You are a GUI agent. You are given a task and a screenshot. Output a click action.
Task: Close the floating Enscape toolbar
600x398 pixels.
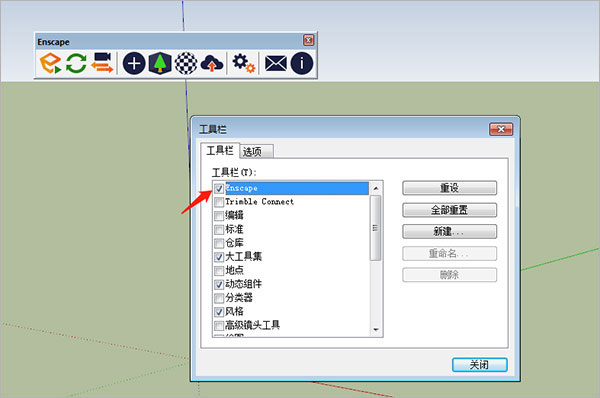click(308, 40)
